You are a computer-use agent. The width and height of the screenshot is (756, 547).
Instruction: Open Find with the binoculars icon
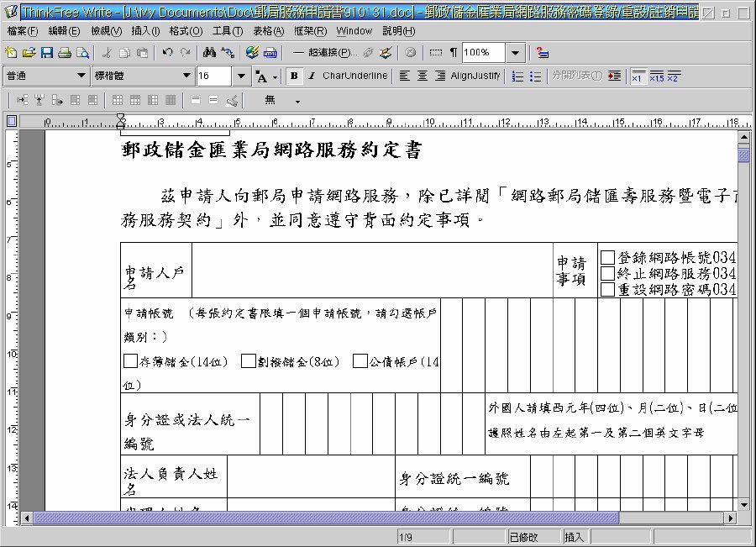coord(209,52)
